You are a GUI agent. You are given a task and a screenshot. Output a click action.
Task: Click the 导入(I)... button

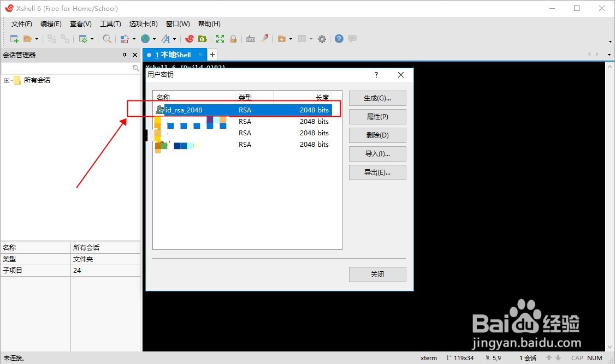click(377, 153)
